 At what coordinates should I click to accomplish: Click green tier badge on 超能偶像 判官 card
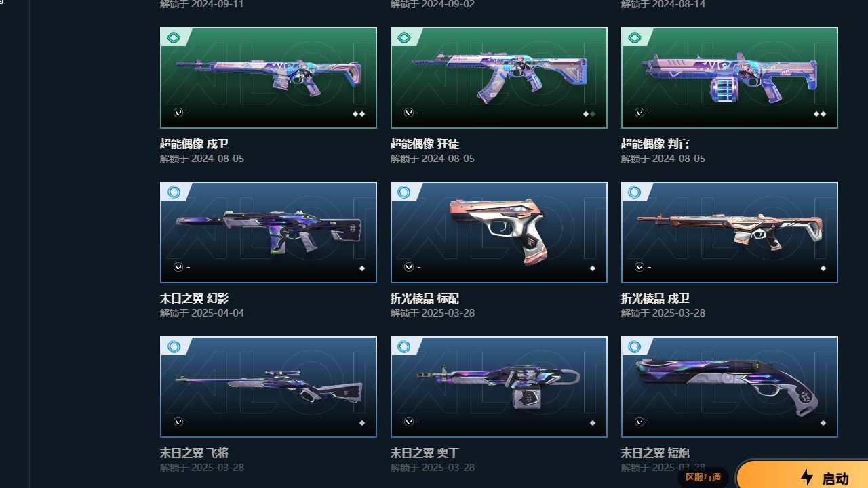pyautogui.click(x=635, y=38)
